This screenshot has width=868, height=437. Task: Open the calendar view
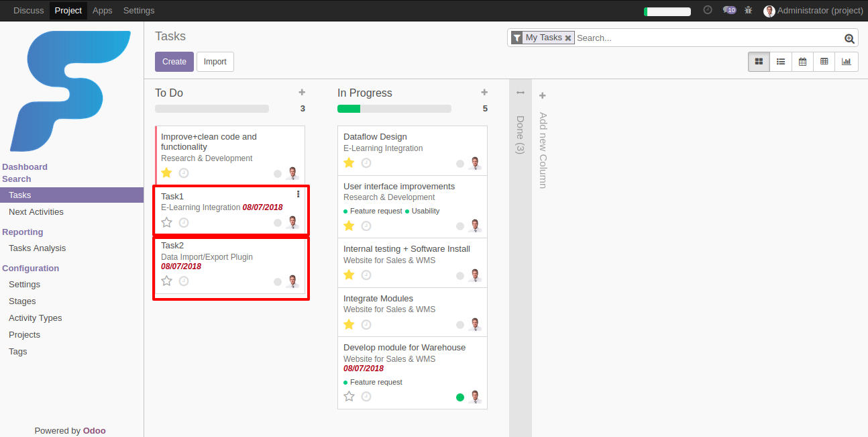click(x=802, y=62)
